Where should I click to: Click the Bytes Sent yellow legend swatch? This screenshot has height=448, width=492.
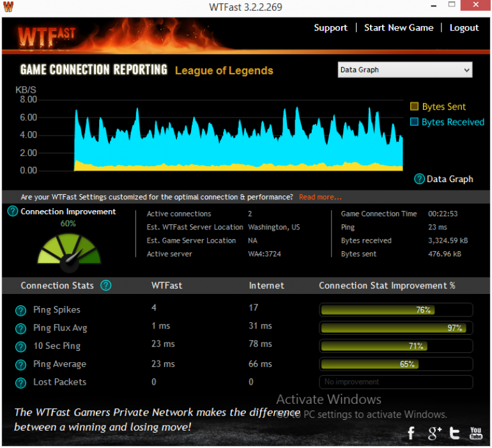pyautogui.click(x=414, y=106)
